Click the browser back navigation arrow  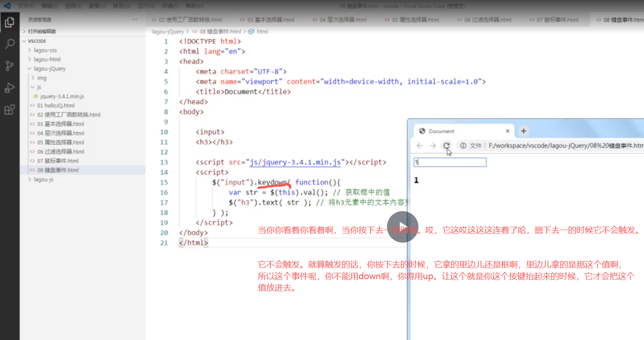pos(420,145)
